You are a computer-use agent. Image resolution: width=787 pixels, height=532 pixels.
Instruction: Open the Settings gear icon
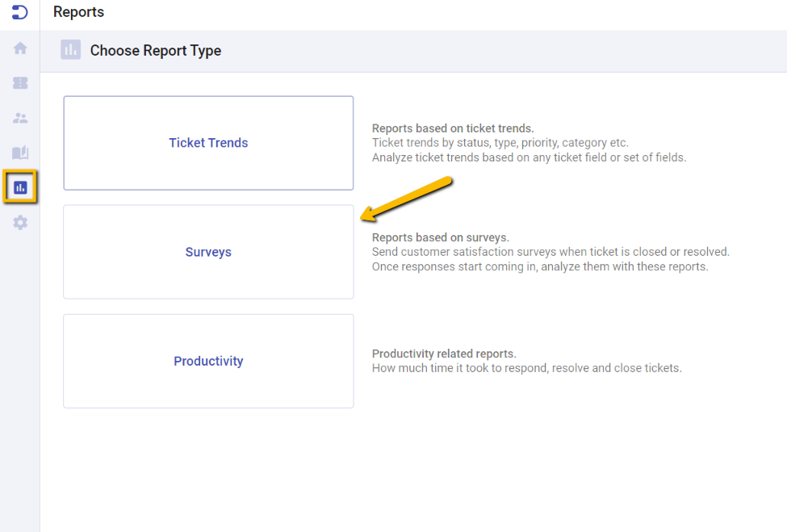(x=19, y=222)
